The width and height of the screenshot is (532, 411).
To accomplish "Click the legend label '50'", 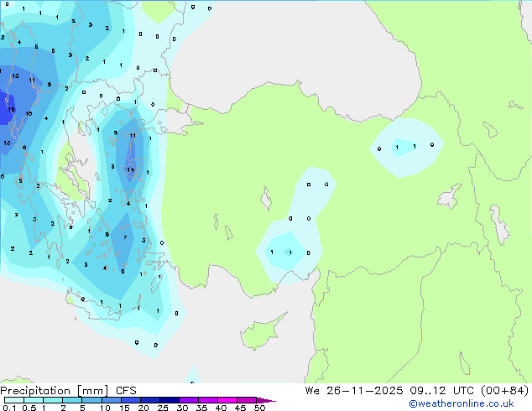I will pos(259,408).
